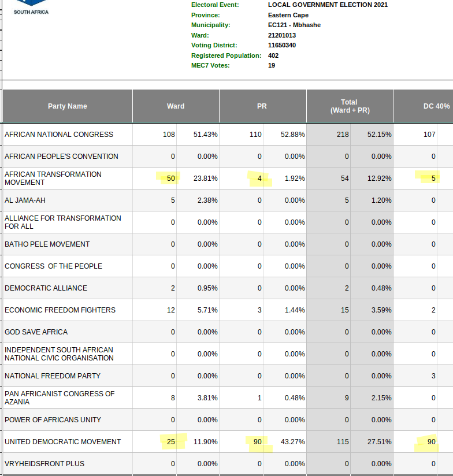This screenshot has width=453, height=476.
Task: Select the AL JAMA-AH party name
Action: [x=25, y=200]
